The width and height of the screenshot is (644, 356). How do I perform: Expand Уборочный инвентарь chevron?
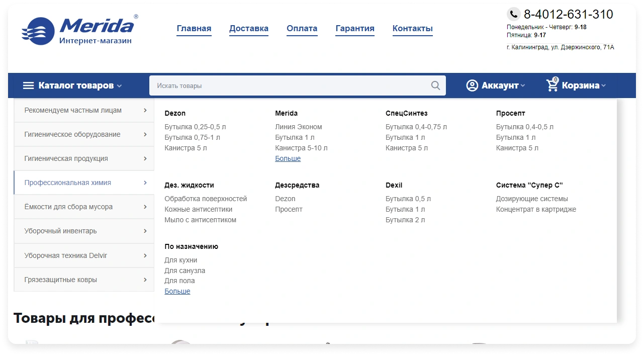(145, 231)
